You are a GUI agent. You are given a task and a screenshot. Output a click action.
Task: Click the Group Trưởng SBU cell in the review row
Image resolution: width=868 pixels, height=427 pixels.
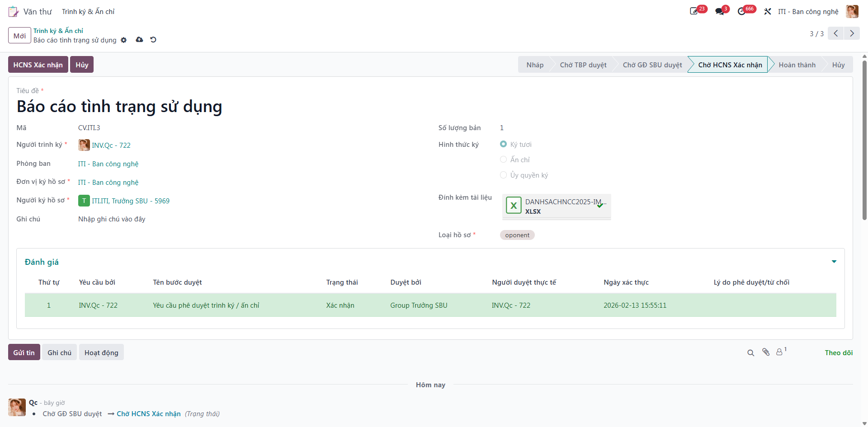tap(419, 305)
